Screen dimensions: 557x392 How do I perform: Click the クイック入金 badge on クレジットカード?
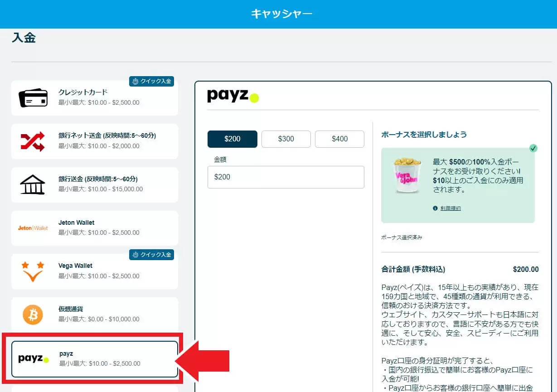point(152,81)
